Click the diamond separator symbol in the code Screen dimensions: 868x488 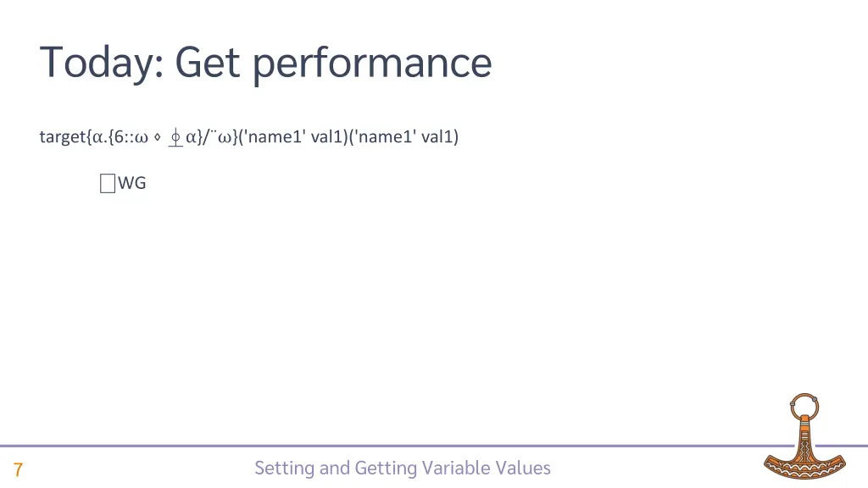158,136
